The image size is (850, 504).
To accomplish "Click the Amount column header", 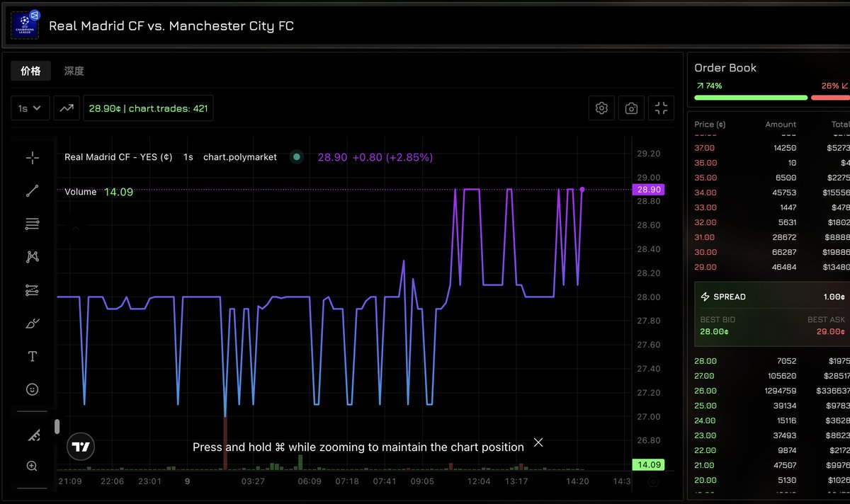I will [781, 125].
